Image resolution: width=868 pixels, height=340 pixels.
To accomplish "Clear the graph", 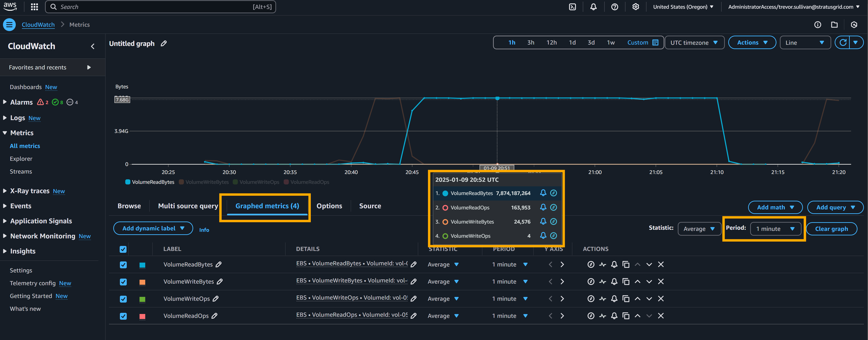I will click(831, 229).
